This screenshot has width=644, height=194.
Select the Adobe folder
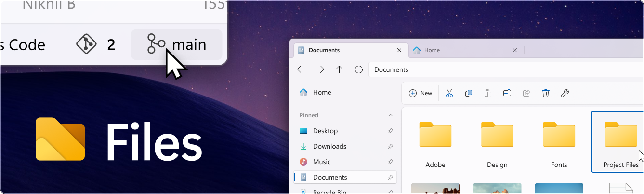[x=435, y=142]
